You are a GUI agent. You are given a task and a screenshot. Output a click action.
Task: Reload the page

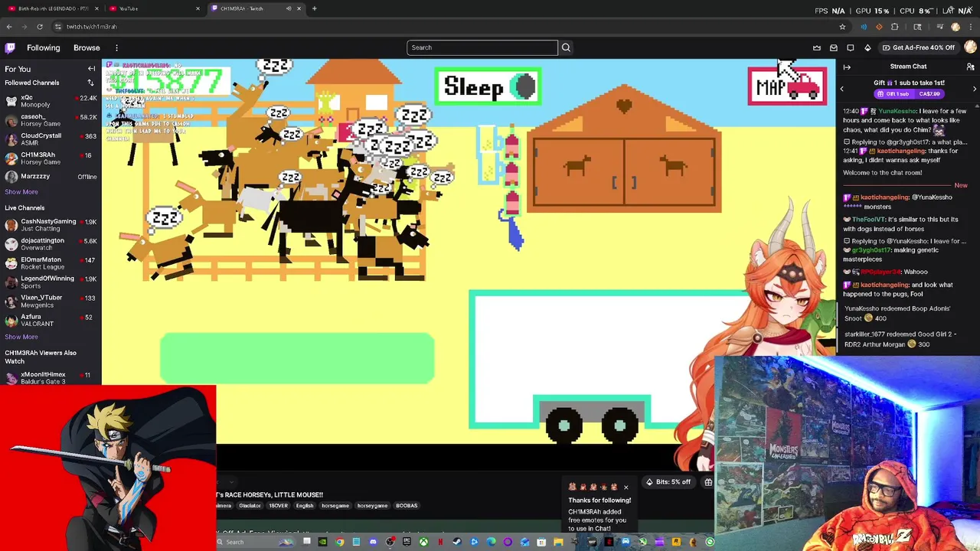pos(40,27)
